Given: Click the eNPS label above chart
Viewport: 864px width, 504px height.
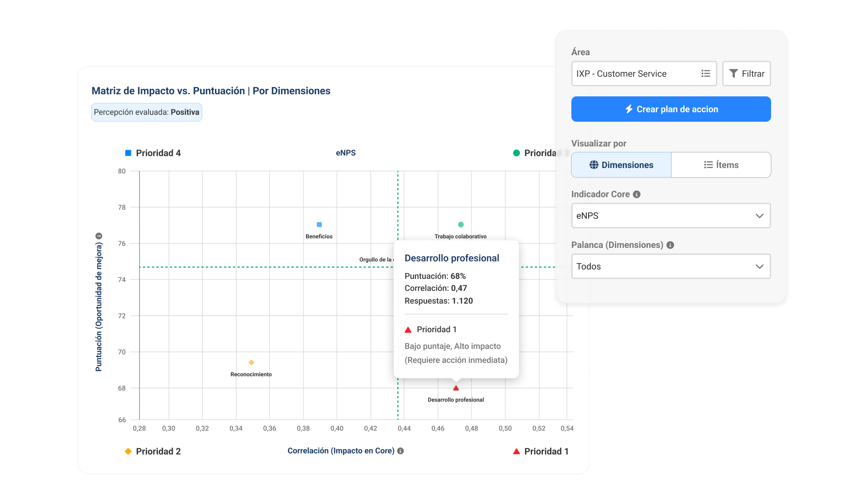Looking at the screenshot, I should pos(346,153).
